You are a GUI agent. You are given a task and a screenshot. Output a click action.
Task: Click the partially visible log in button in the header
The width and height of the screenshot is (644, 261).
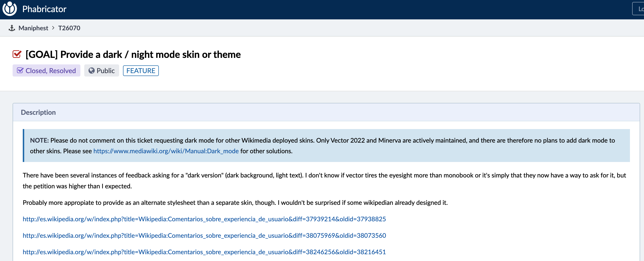[x=638, y=9]
